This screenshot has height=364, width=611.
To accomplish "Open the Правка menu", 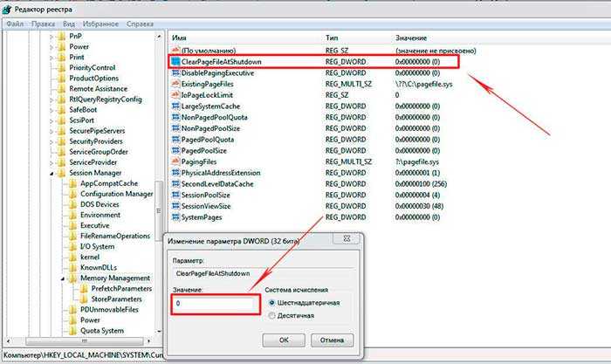I will point(43,24).
